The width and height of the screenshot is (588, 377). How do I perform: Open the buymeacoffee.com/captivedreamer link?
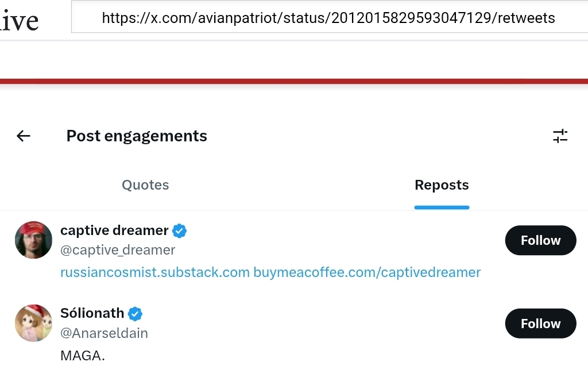pyautogui.click(x=367, y=272)
